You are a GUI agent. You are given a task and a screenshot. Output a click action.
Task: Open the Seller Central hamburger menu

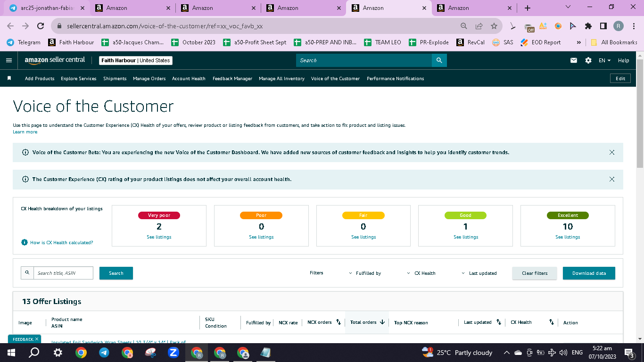(9, 60)
